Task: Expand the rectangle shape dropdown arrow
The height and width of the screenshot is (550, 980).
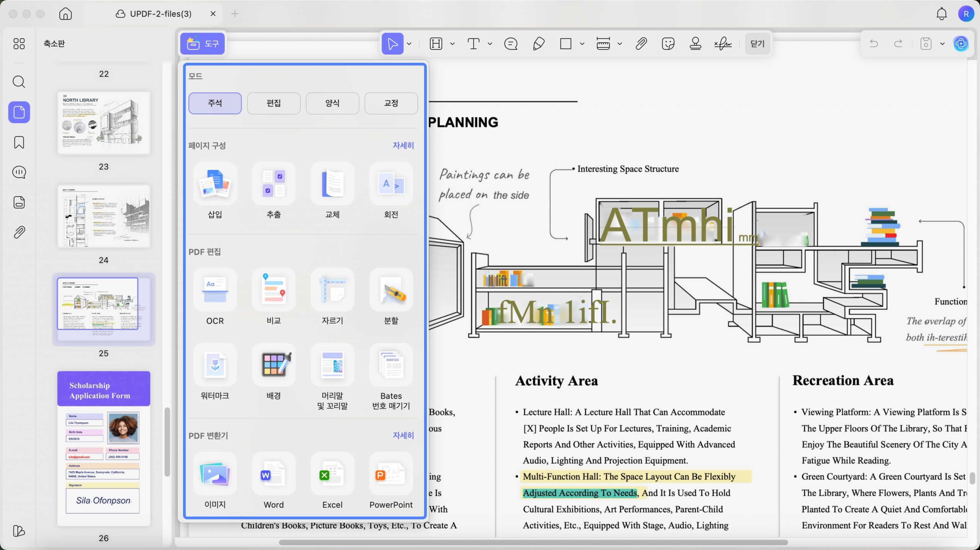Action: coord(582,44)
